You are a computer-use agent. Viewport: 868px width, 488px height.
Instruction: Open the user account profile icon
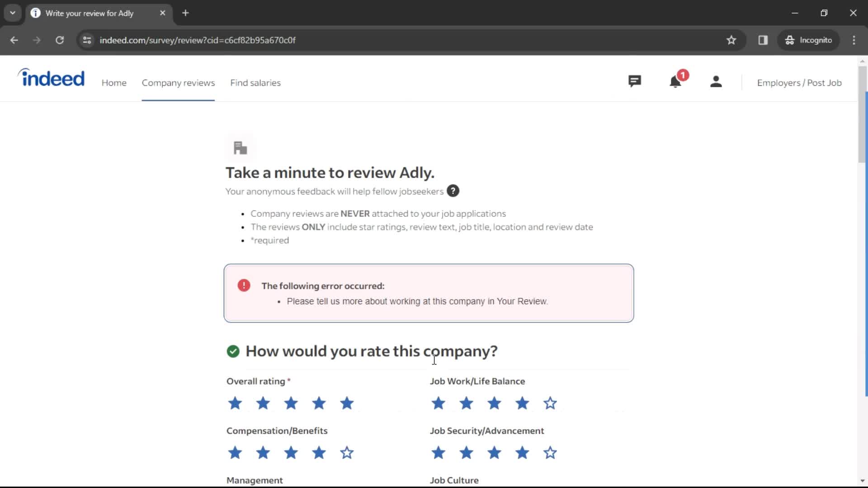pyautogui.click(x=716, y=82)
